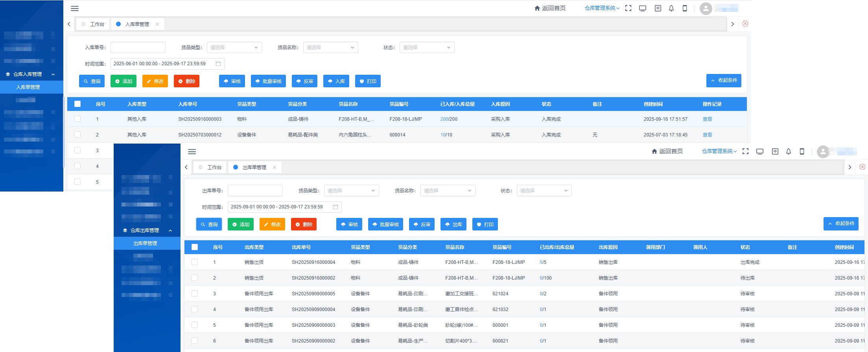Click 查看 link for inbound order SH20250916000003
Viewport: 868px width, 352px height.
tap(707, 119)
